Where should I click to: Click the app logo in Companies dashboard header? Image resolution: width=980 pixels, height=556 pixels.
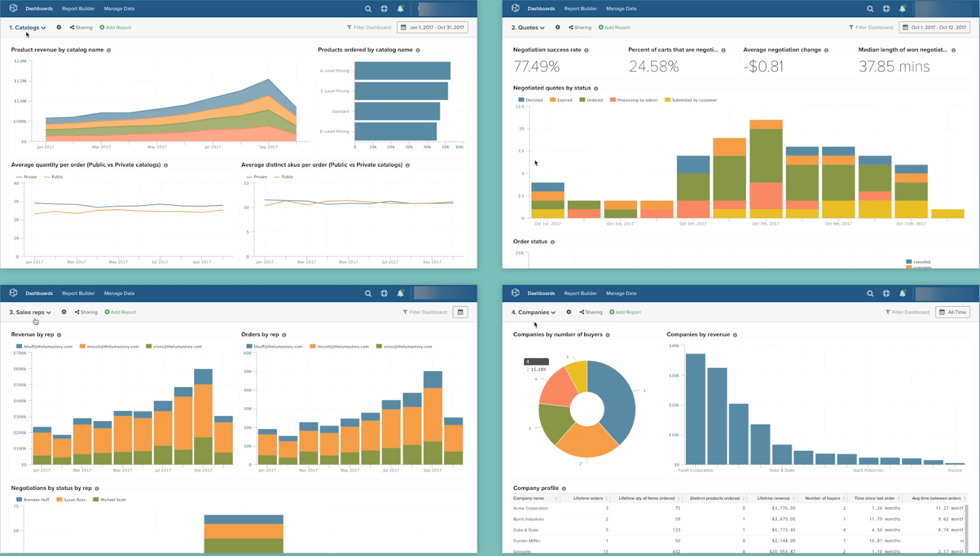515,293
